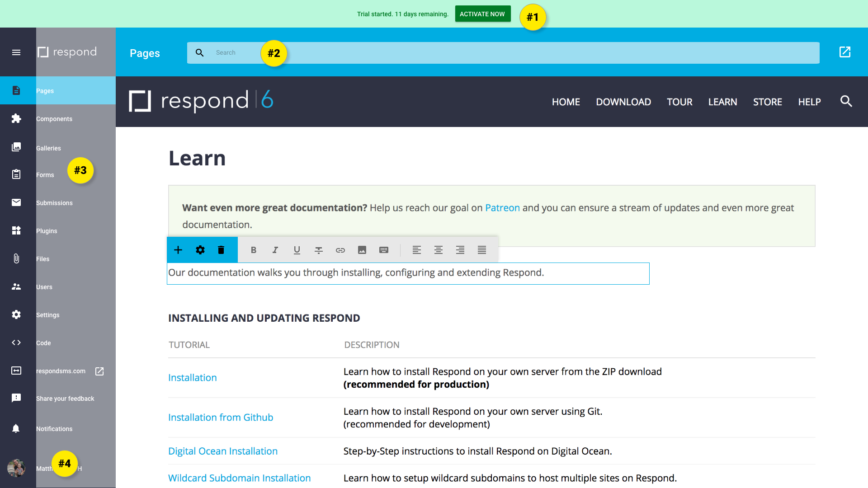Open Installation from Github tutorial
Image resolution: width=868 pixels, height=488 pixels.
point(221,418)
